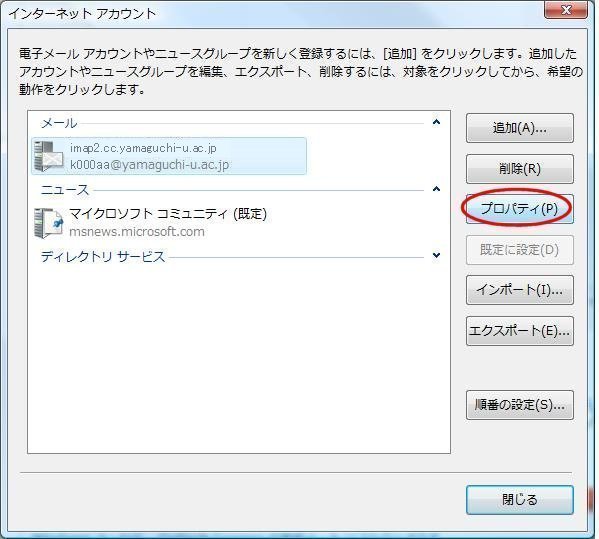Click 削除(R) to remove account
Screen dimensions: 599x539
tap(520, 168)
